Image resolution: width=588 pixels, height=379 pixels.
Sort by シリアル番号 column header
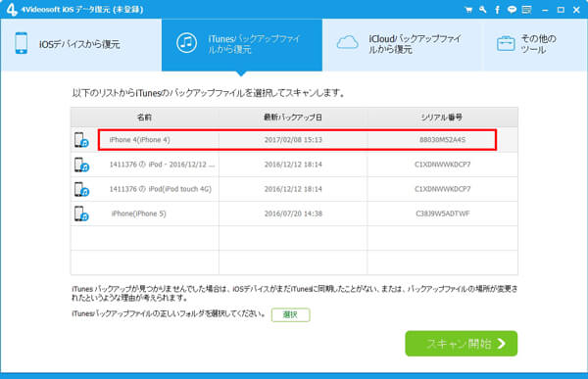tap(443, 118)
